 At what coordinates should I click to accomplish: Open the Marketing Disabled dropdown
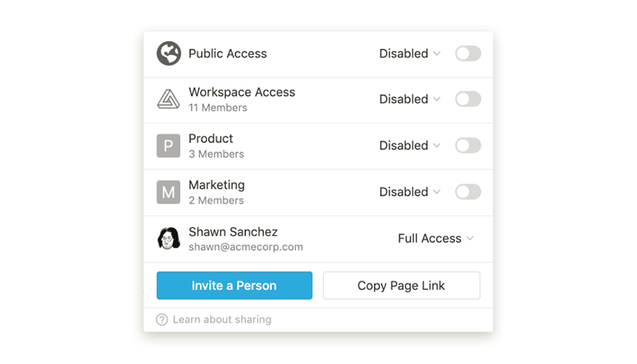pyautogui.click(x=409, y=192)
